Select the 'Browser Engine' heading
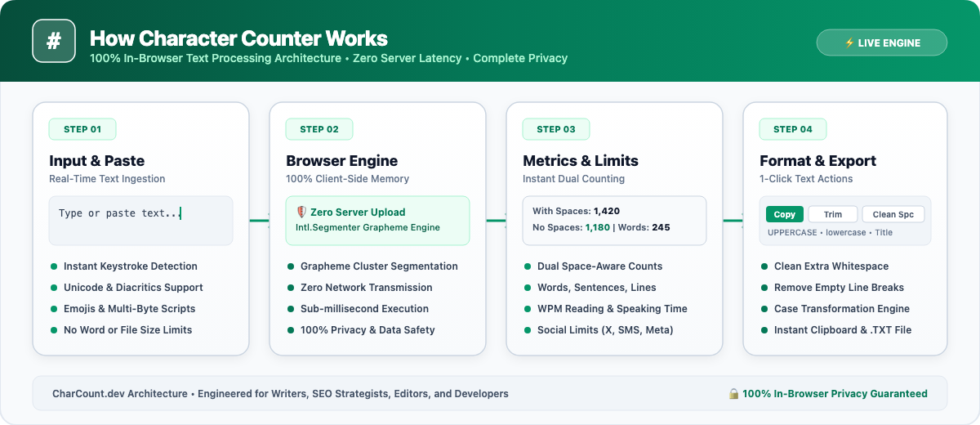The width and height of the screenshot is (980, 425). [x=342, y=160]
